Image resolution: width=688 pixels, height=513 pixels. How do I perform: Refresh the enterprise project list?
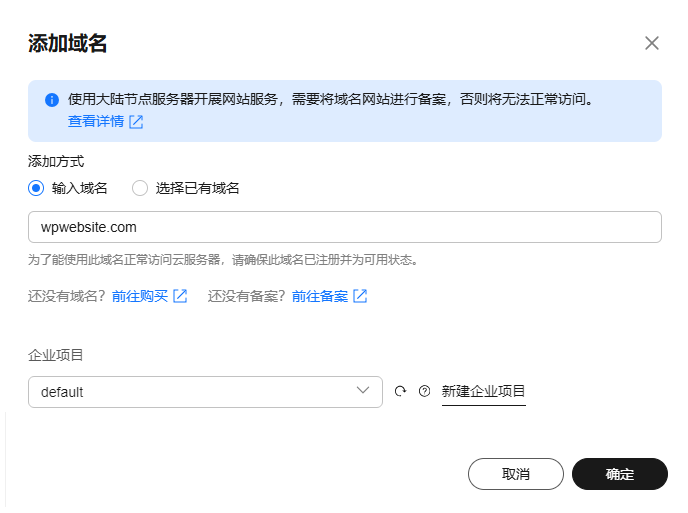coord(400,391)
